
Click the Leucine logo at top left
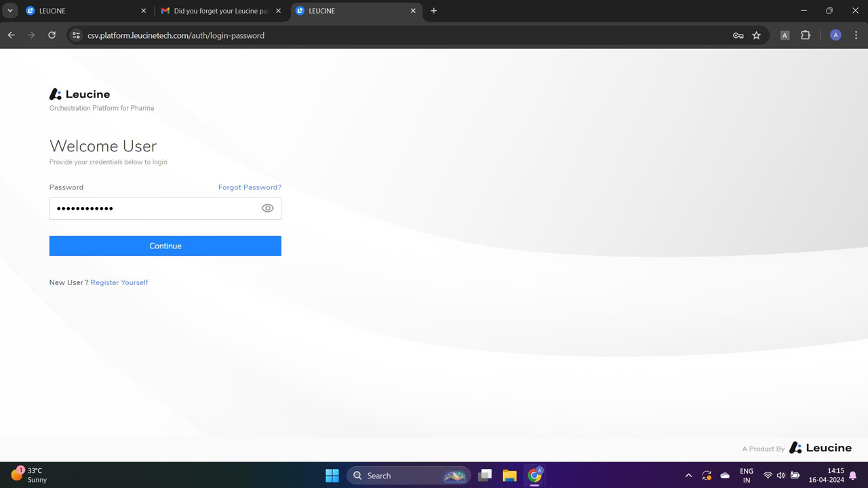point(79,94)
